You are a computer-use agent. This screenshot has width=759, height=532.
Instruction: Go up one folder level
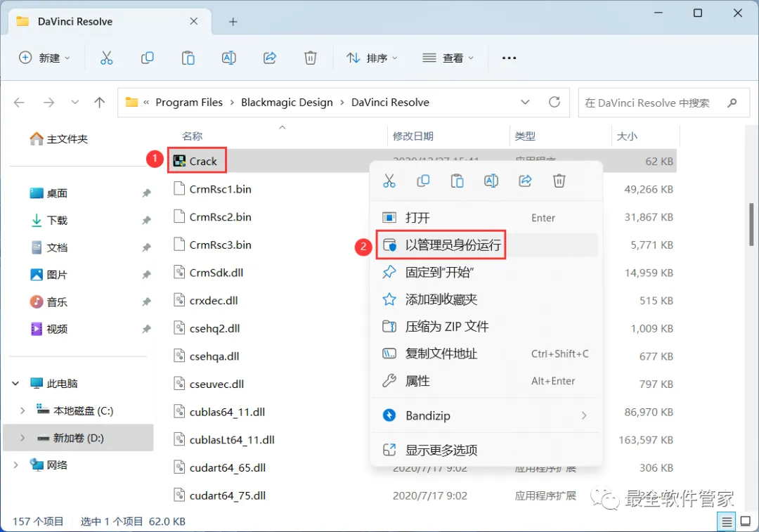[99, 103]
